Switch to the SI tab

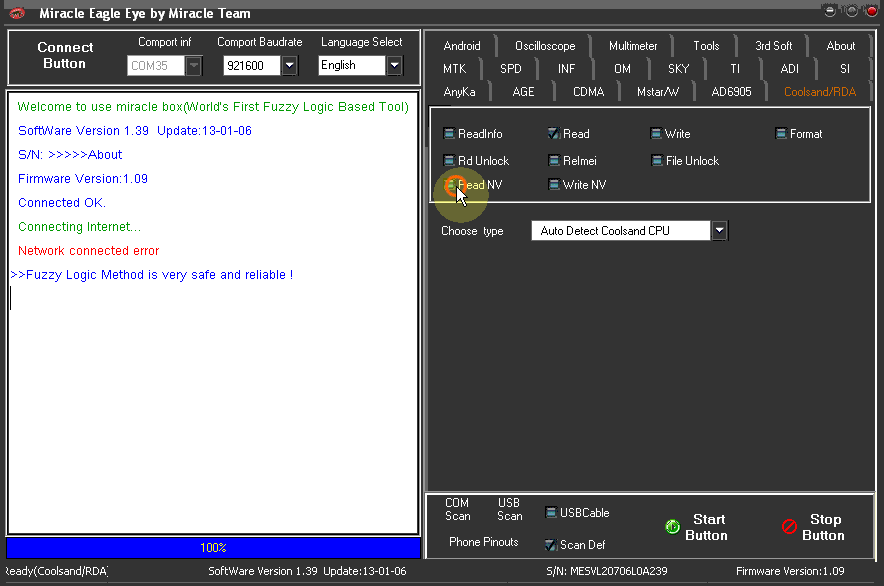845,69
